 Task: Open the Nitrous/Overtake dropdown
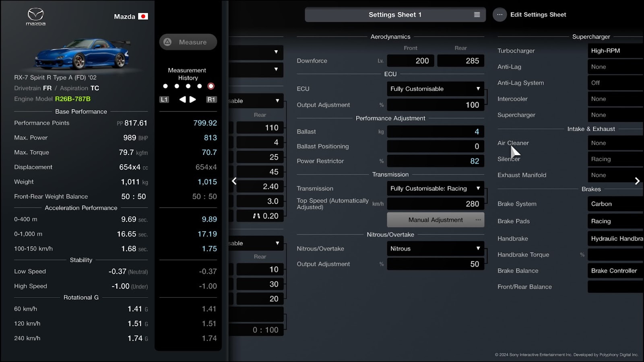[436, 249]
